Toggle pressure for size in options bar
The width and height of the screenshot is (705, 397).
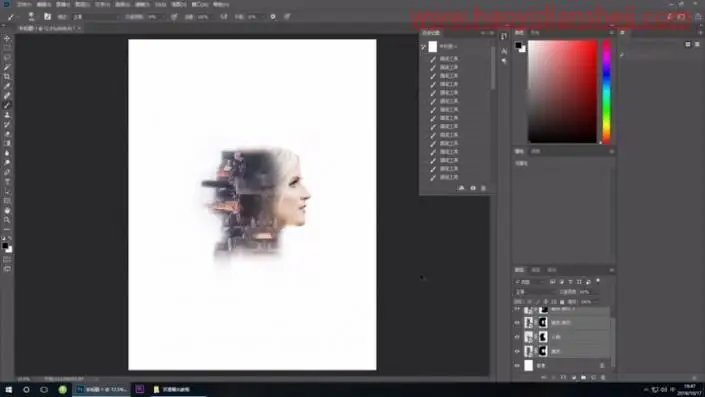point(287,17)
